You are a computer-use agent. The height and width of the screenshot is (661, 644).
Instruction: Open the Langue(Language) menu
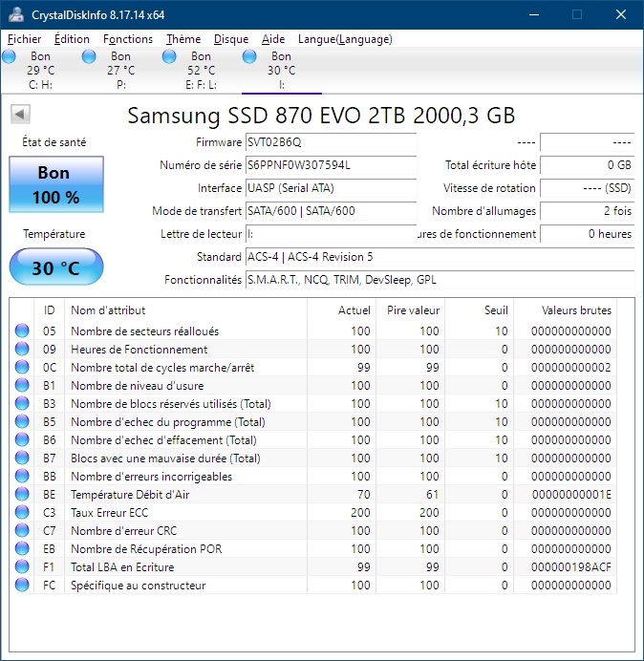pos(345,39)
